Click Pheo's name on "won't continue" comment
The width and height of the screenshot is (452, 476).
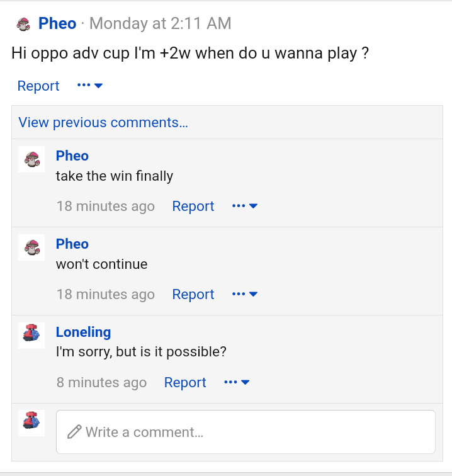click(72, 244)
